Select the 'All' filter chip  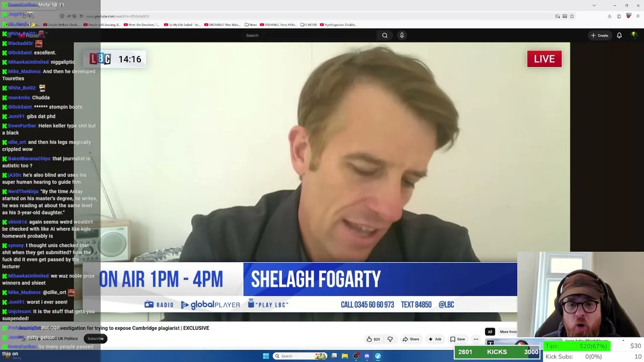pos(490,332)
